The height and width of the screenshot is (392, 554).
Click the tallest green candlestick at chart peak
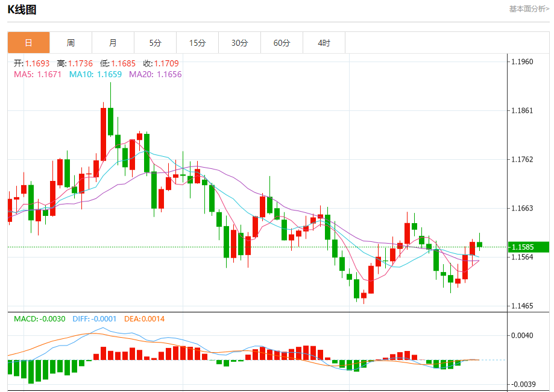tap(110, 121)
